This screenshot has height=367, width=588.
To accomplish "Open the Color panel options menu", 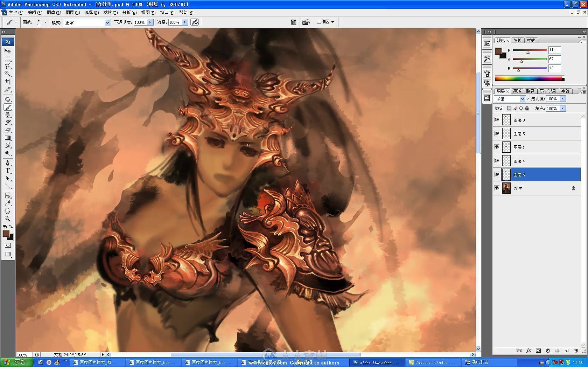I will coord(583,41).
